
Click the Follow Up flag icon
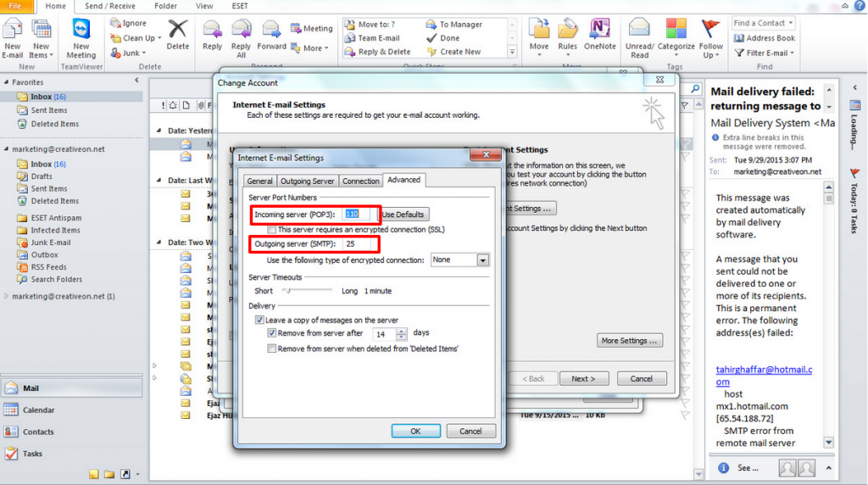pos(711,39)
